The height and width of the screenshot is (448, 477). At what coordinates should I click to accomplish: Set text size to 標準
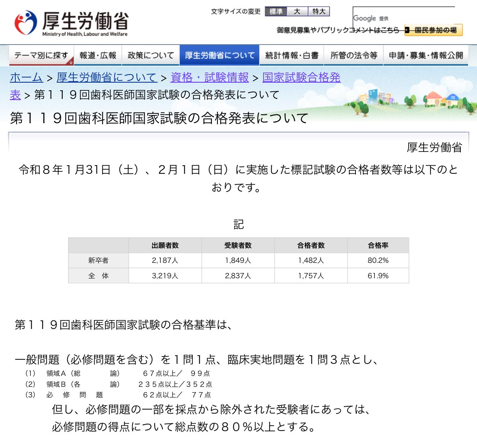tap(276, 12)
